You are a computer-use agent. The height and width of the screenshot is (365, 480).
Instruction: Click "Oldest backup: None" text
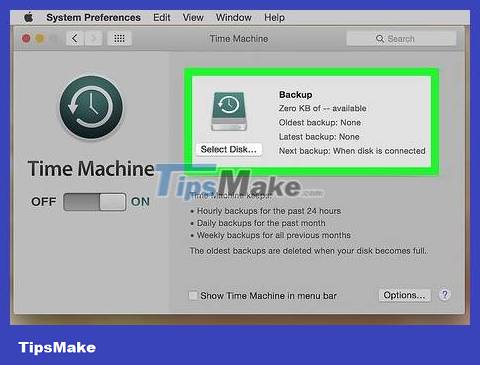(x=320, y=123)
